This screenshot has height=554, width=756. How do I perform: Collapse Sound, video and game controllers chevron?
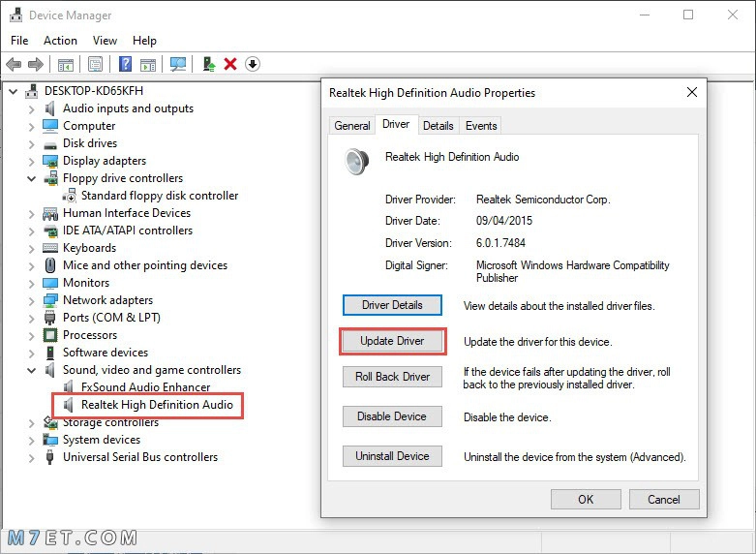point(31,370)
